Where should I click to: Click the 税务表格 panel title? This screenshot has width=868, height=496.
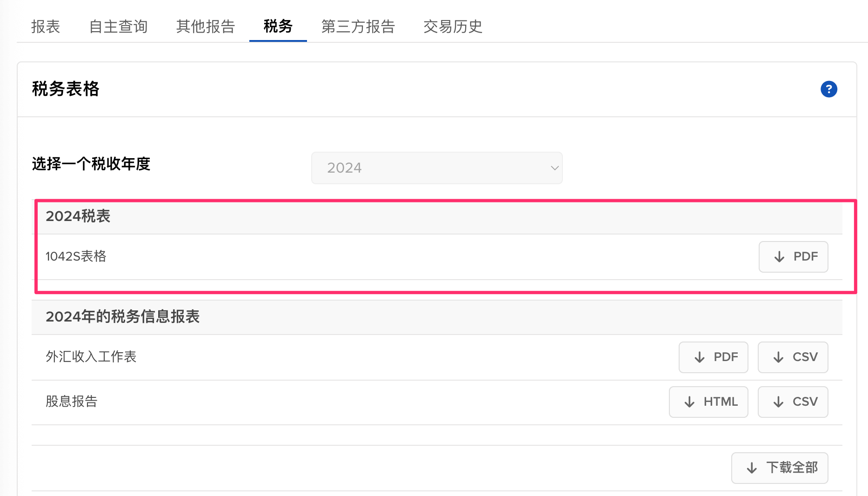[66, 89]
